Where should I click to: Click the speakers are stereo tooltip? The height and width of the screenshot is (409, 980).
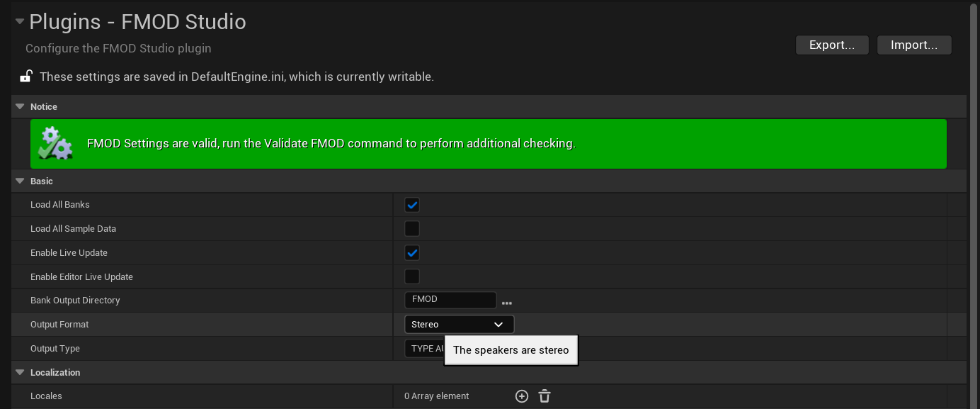(x=511, y=350)
